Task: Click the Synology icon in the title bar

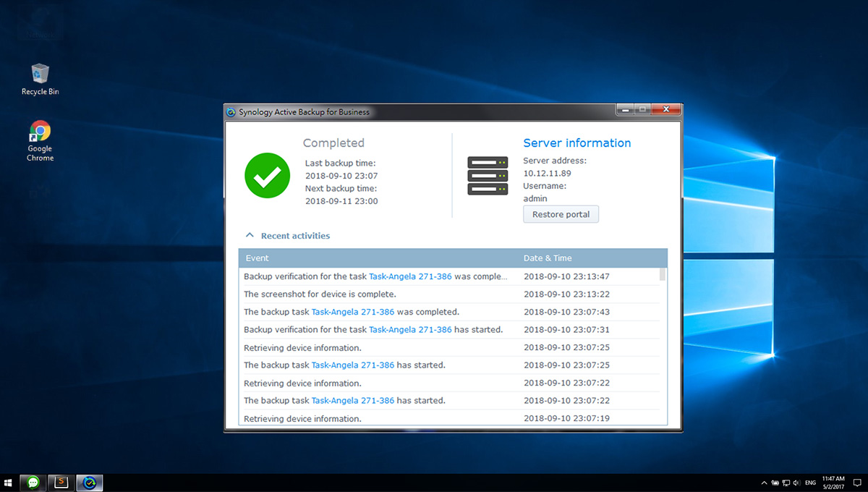Action: (x=230, y=111)
